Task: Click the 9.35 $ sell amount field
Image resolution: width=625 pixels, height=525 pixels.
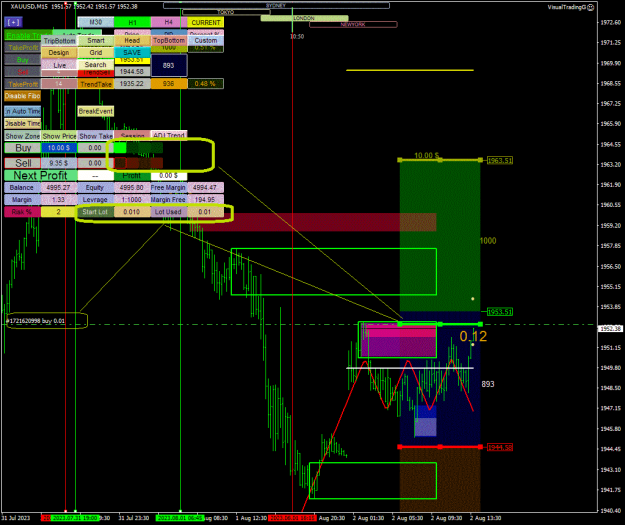Action: 59,163
